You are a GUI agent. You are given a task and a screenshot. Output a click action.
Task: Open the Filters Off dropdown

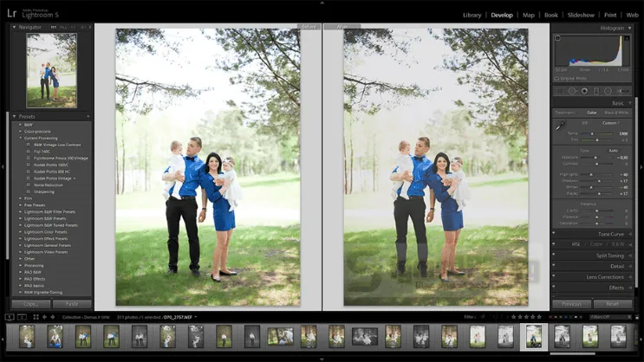click(610, 317)
